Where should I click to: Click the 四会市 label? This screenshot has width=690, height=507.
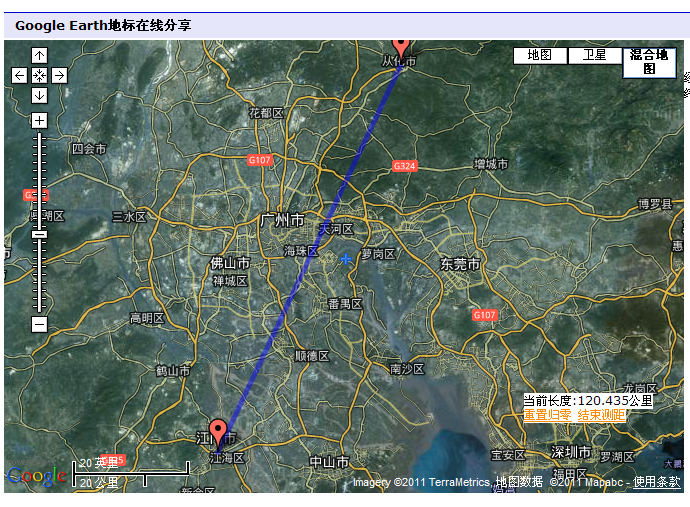click(x=89, y=149)
